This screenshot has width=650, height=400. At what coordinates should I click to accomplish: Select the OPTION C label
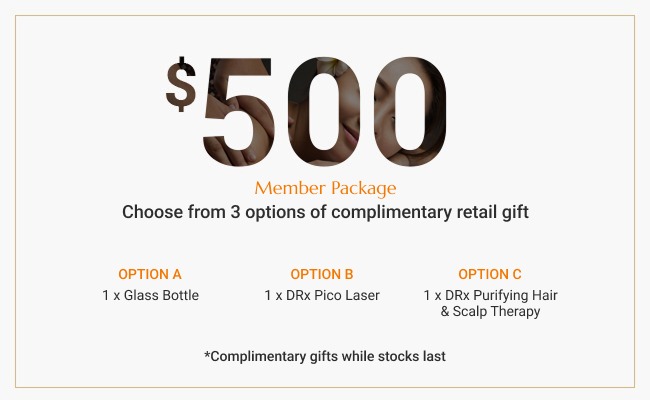(x=490, y=274)
